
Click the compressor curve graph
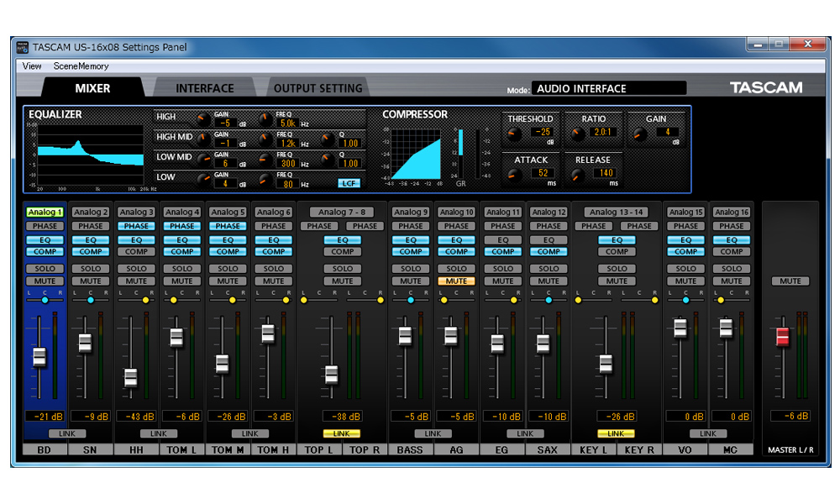pos(416,155)
